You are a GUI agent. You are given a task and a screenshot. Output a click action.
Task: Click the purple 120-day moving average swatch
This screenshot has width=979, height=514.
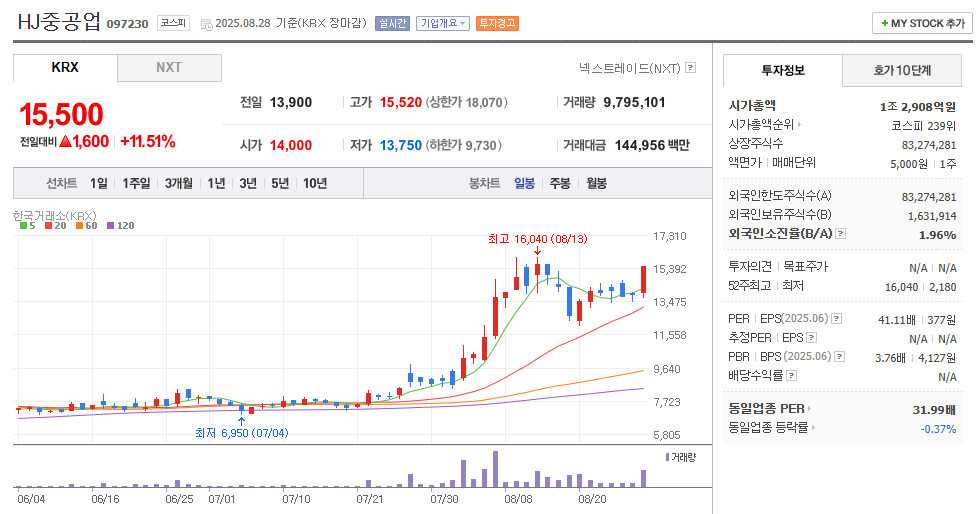click(111, 225)
